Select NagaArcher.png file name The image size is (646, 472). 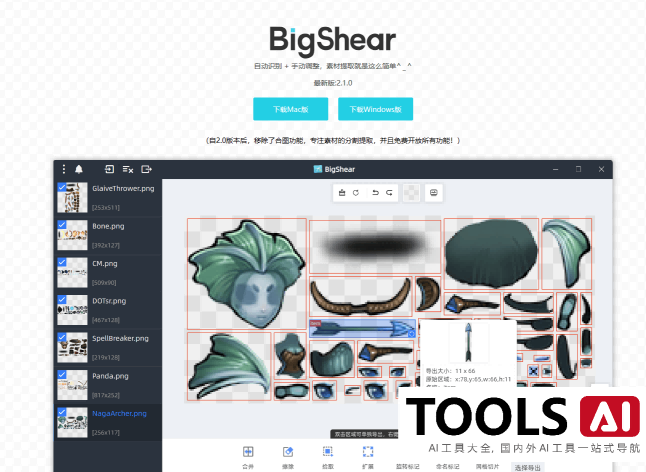tap(119, 414)
